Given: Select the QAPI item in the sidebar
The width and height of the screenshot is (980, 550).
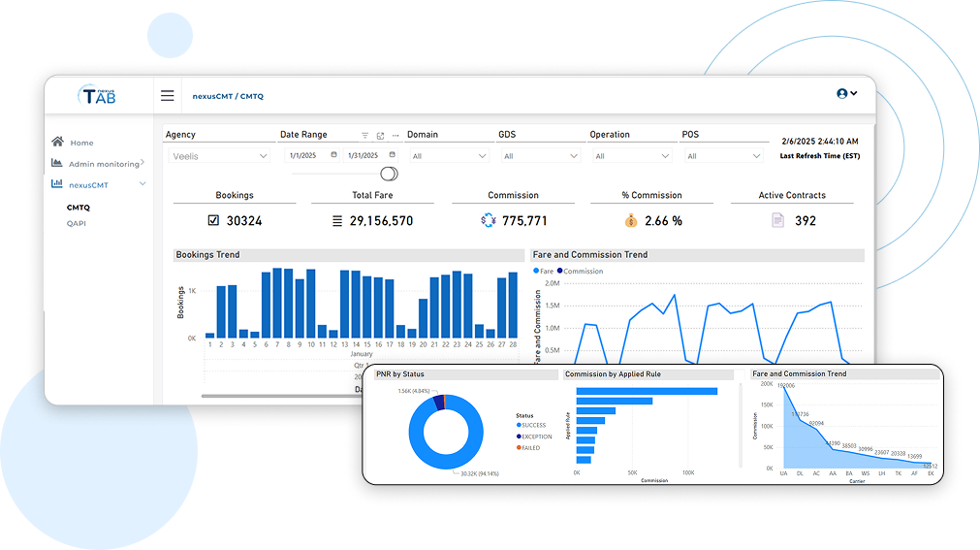Looking at the screenshot, I should tap(76, 223).
